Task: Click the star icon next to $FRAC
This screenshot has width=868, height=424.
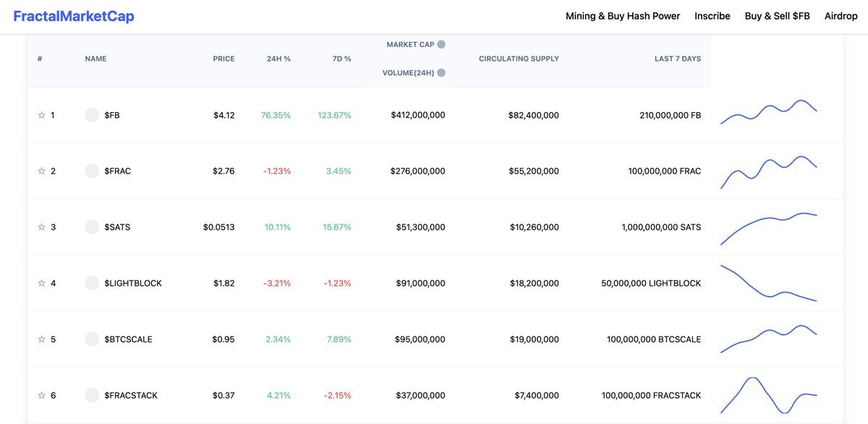Action: point(41,171)
